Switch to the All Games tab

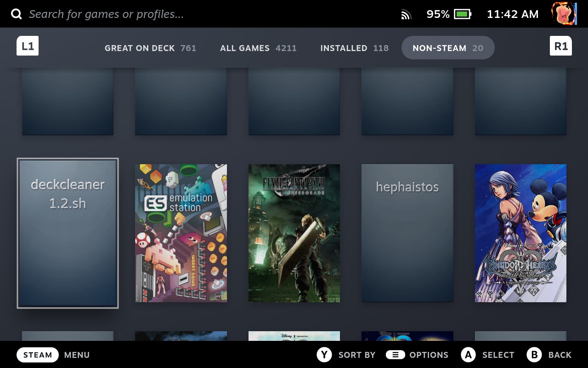click(258, 48)
